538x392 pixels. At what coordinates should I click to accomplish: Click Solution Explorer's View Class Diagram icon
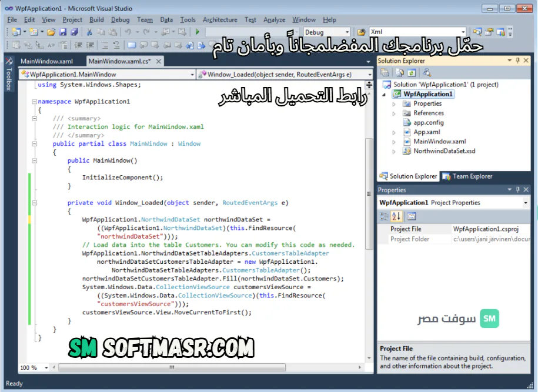pos(427,72)
